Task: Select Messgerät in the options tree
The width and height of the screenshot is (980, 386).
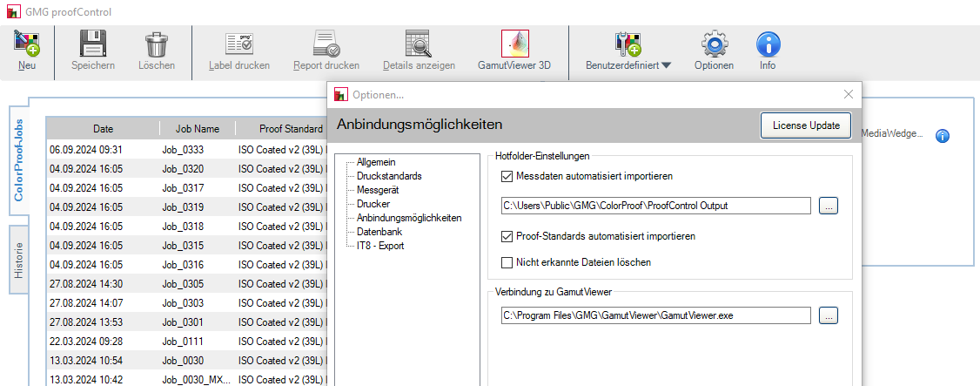Action: [x=378, y=190]
